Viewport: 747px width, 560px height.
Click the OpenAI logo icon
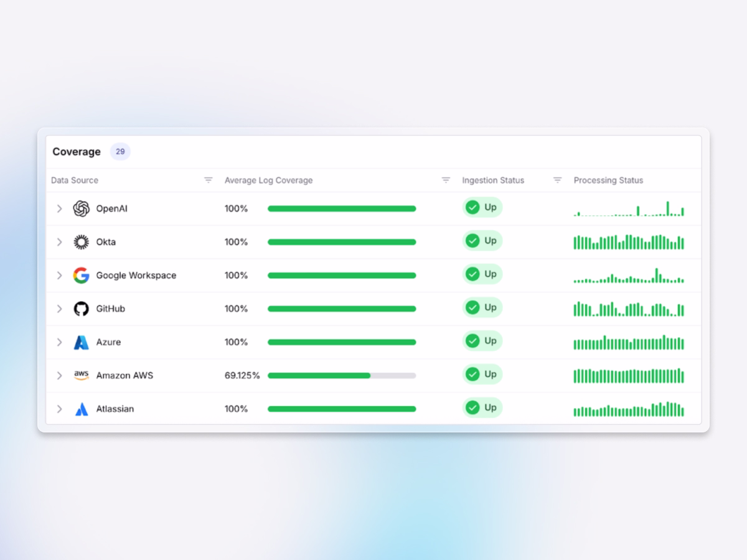[80, 208]
